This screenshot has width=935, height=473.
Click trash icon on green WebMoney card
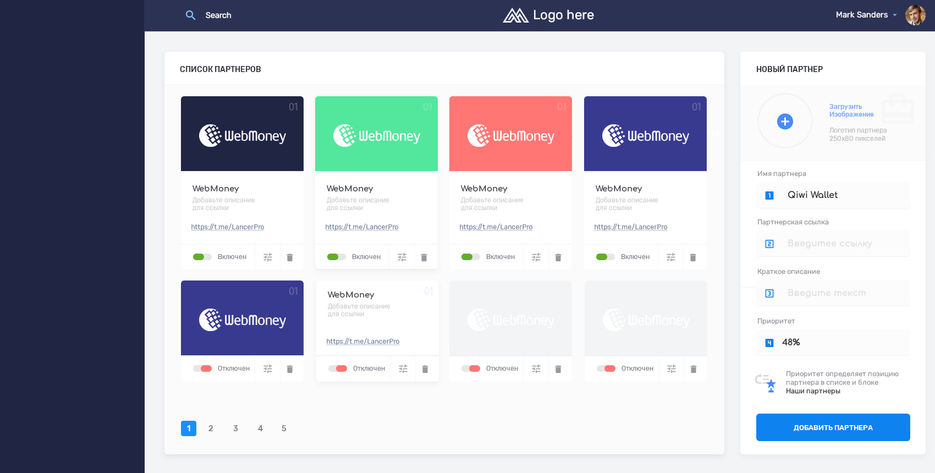click(x=424, y=257)
